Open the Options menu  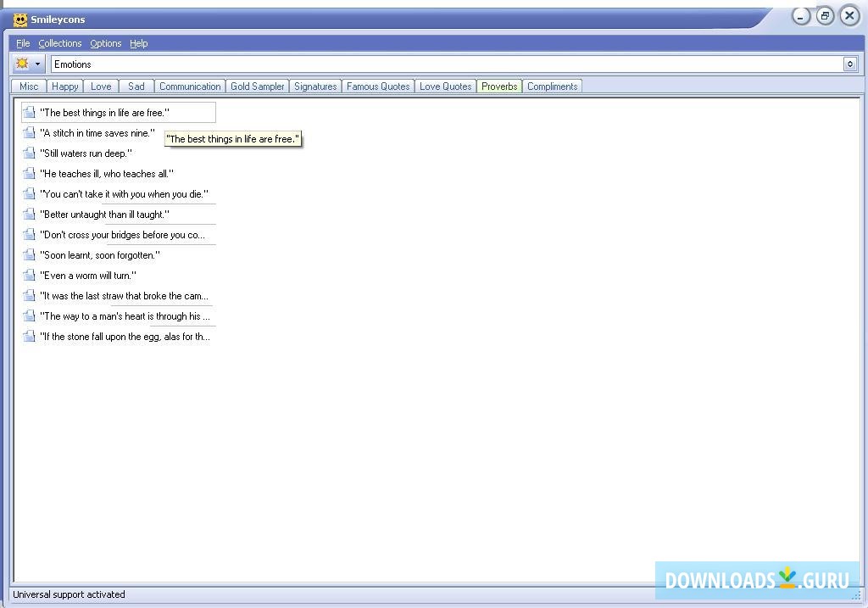coord(106,43)
